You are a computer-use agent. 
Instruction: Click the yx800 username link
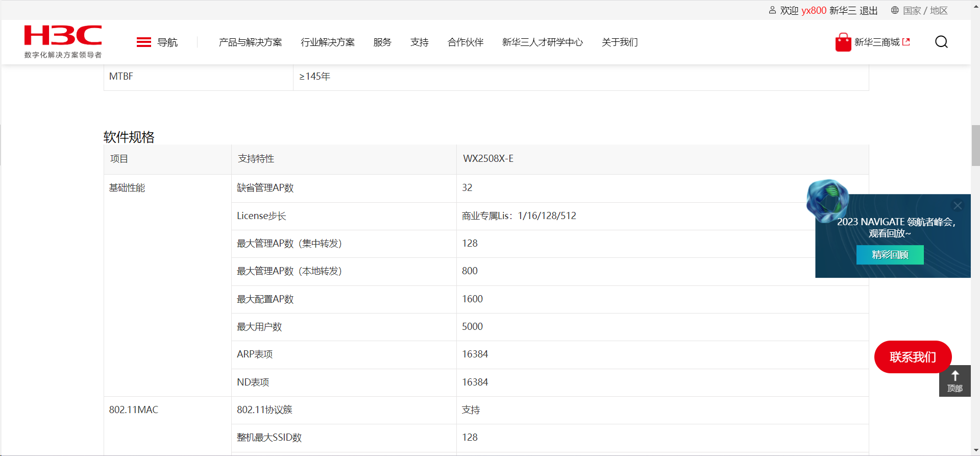pyautogui.click(x=814, y=11)
